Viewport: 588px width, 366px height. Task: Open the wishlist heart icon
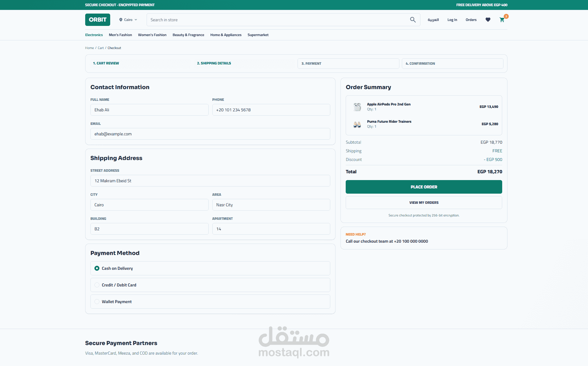click(488, 20)
